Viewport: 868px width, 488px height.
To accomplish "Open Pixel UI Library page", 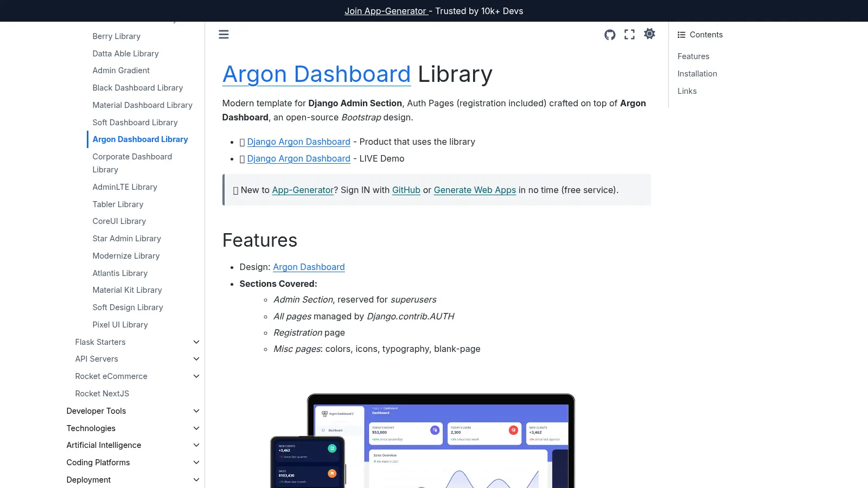I will coord(120,325).
